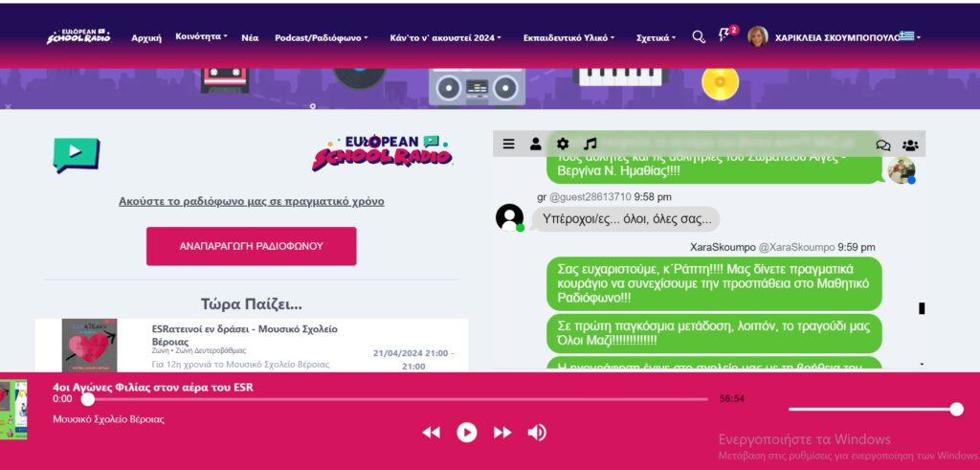Go to the Αρχική menu item
This screenshot has width=980, height=470.
pos(146,37)
